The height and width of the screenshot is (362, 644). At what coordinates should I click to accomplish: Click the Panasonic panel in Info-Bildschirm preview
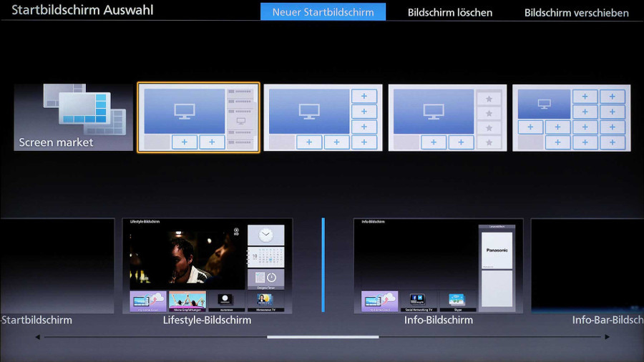pos(497,250)
